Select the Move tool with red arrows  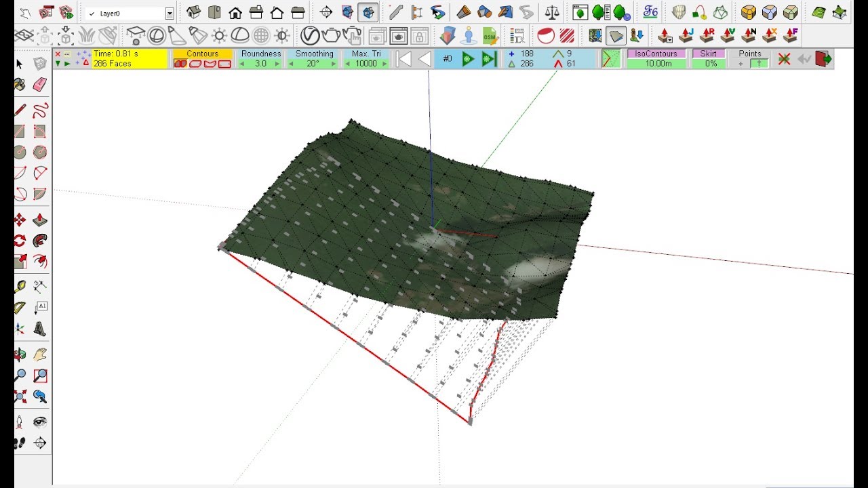pyautogui.click(x=20, y=220)
